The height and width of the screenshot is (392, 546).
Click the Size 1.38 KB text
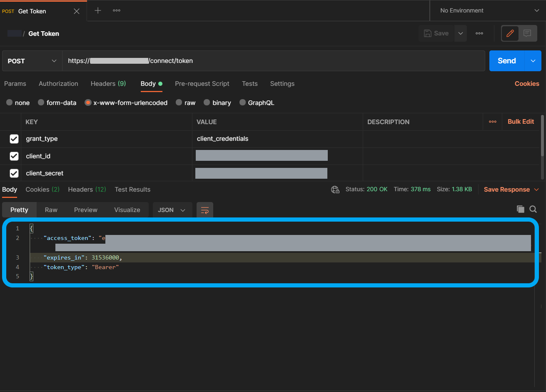point(454,189)
